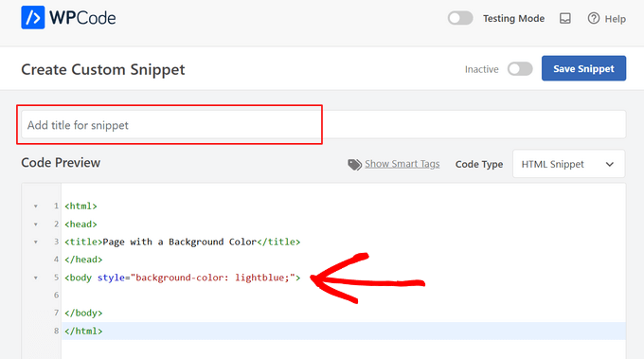644x359 pixels.
Task: Click the WPCode brand name text
Action: 82,18
